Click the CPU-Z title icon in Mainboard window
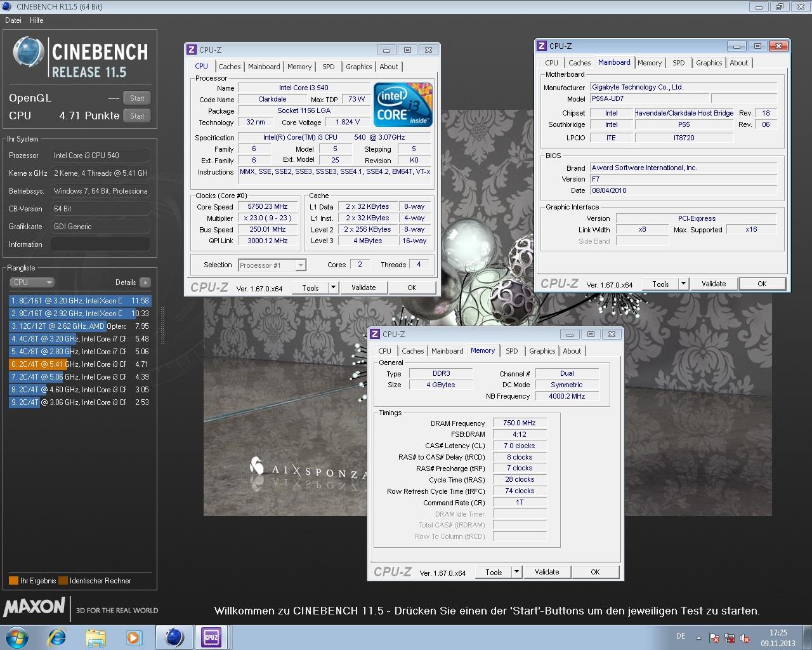Viewport: 812px width, 650px height. (x=542, y=46)
